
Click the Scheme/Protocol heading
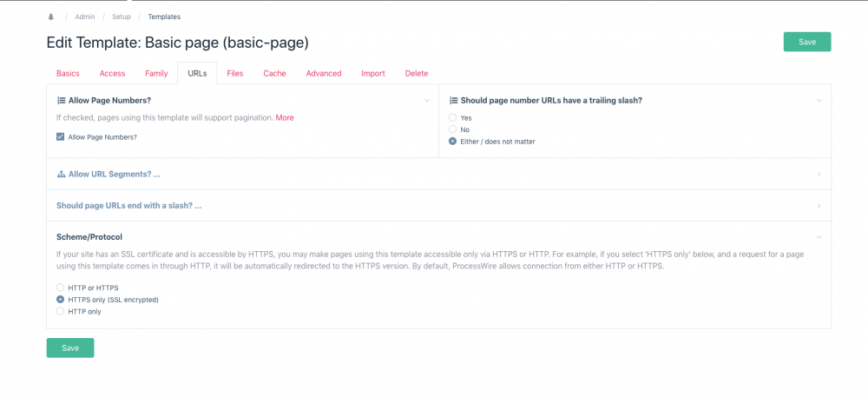(89, 237)
